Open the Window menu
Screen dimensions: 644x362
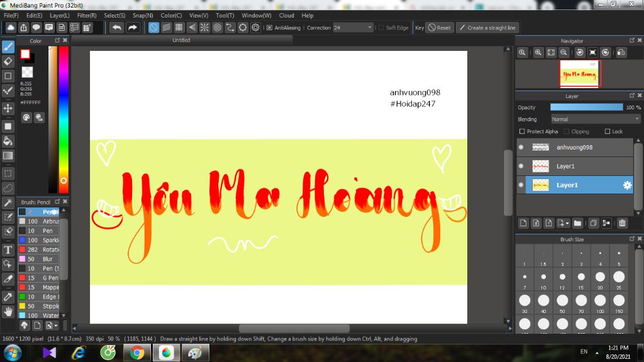257,15
